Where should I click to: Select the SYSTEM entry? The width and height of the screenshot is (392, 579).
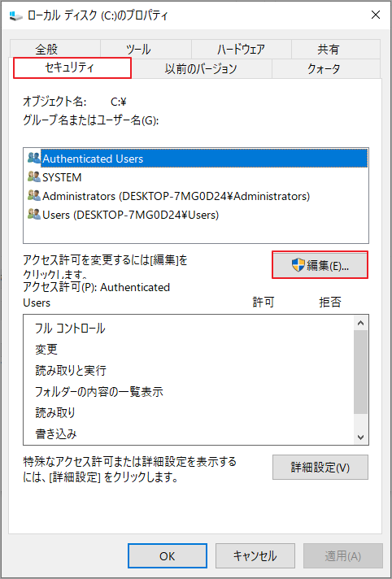196,177
